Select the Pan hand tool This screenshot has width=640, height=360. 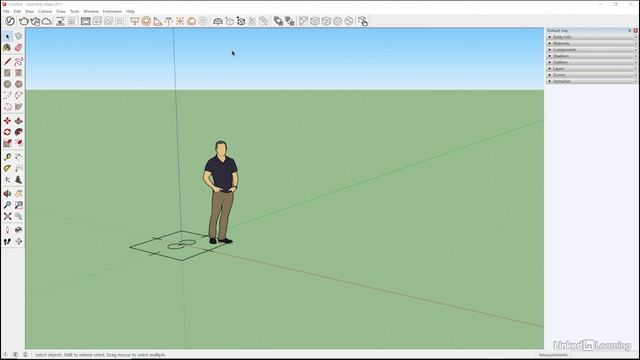19,194
